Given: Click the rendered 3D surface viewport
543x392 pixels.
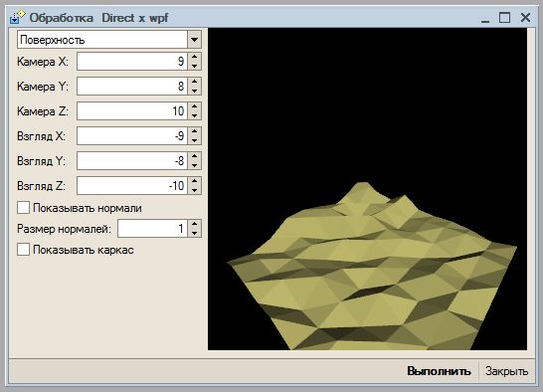Looking at the screenshot, I should point(367,189).
